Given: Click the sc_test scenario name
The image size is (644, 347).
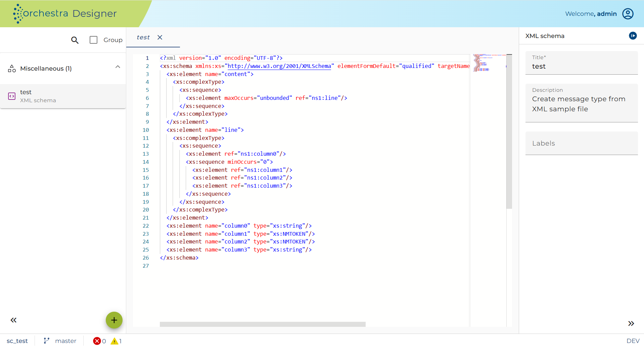Looking at the screenshot, I should pos(17,341).
